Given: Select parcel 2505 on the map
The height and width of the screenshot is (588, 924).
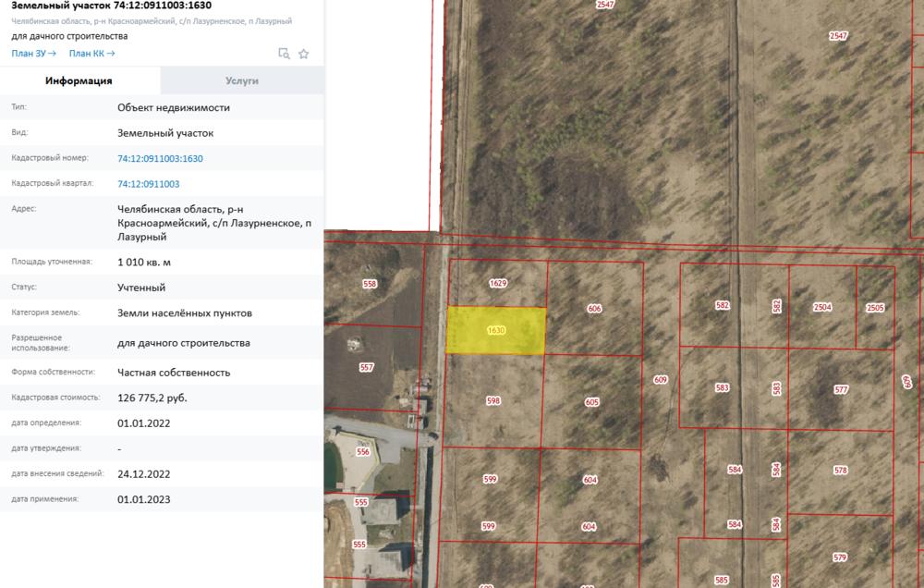Looking at the screenshot, I should pyautogui.click(x=875, y=308).
